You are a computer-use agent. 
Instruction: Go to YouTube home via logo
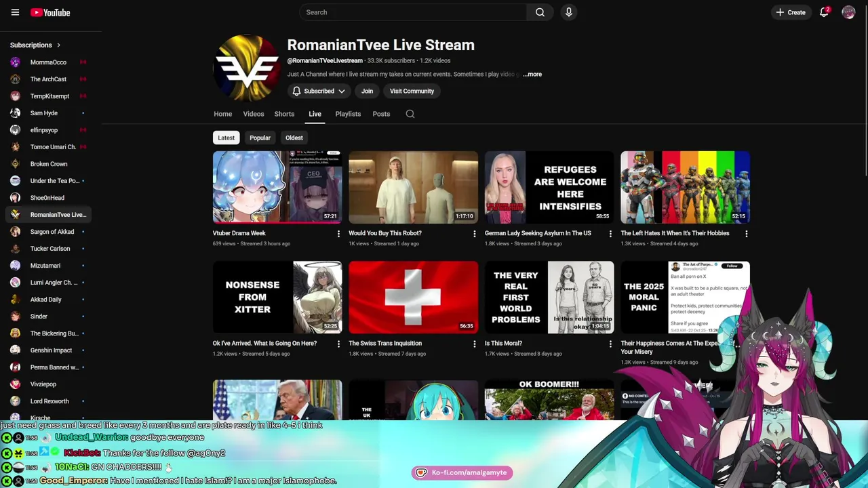(50, 12)
